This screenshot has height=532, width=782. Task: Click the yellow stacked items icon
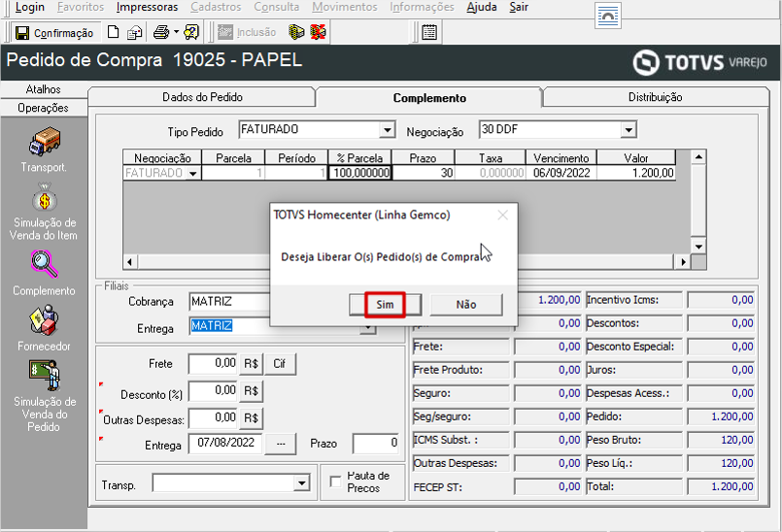tap(296, 32)
